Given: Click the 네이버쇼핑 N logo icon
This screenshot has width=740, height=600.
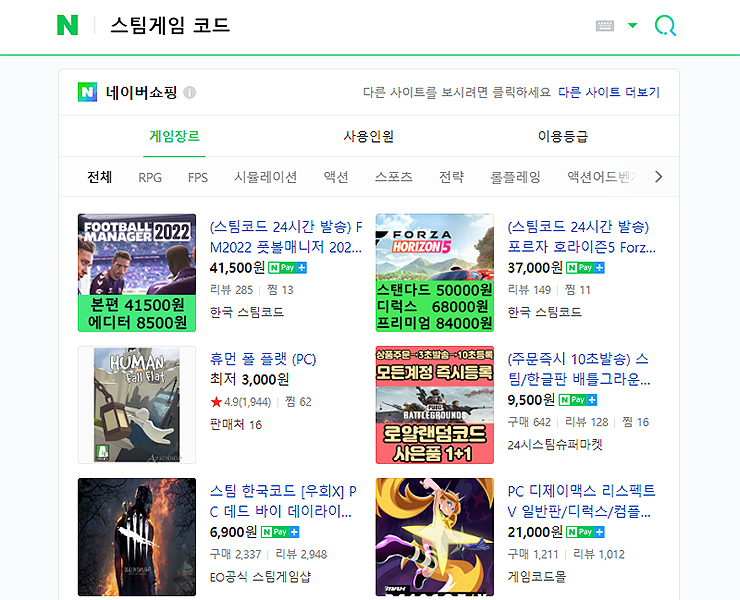Looking at the screenshot, I should 87,92.
